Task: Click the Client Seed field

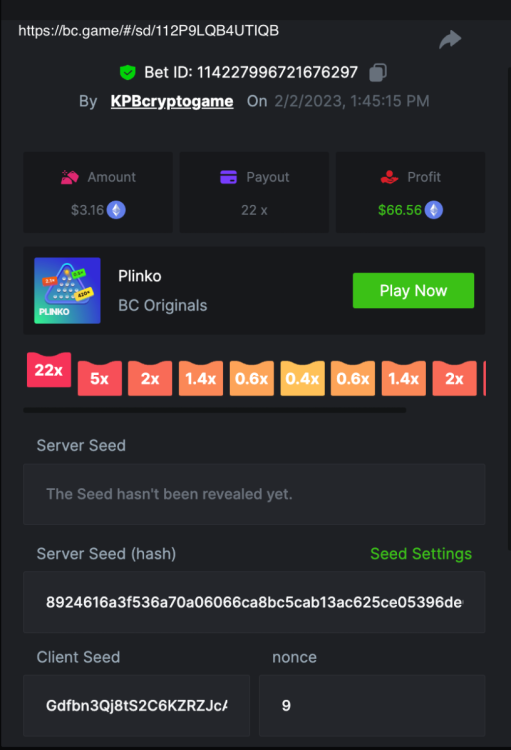Action: click(136, 706)
